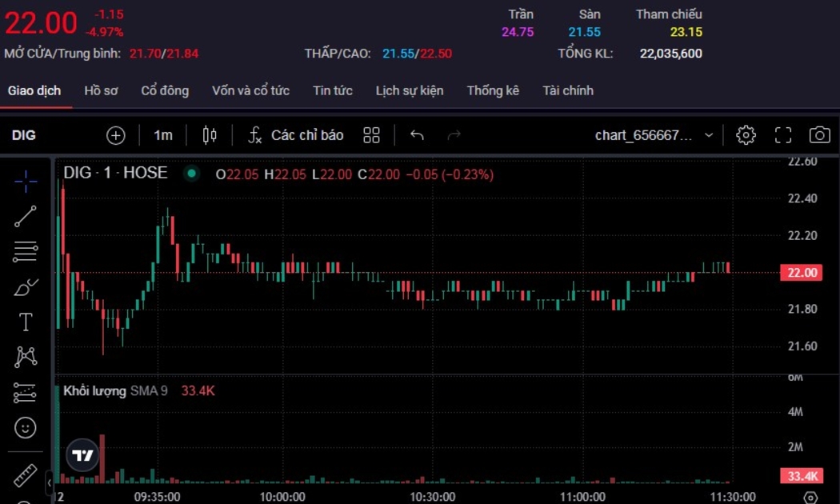Select the Text annotation tool
This screenshot has height=504, width=840.
(x=26, y=322)
